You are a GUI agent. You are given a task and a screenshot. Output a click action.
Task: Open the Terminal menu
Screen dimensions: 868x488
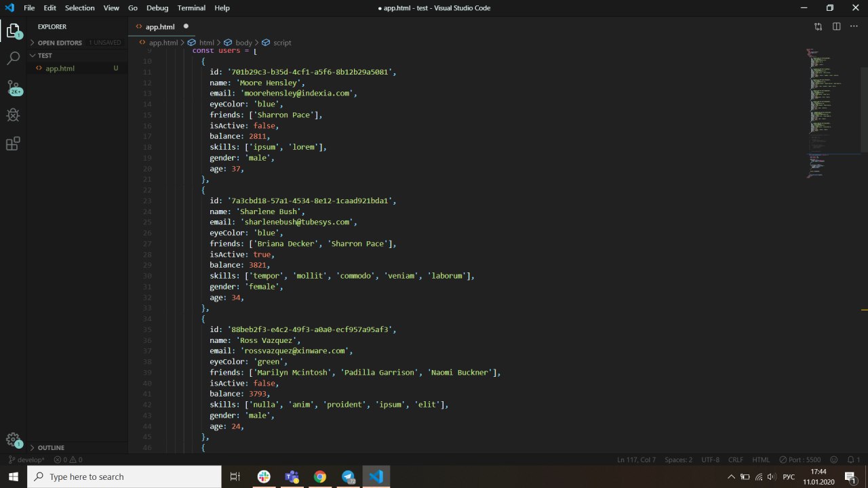191,8
